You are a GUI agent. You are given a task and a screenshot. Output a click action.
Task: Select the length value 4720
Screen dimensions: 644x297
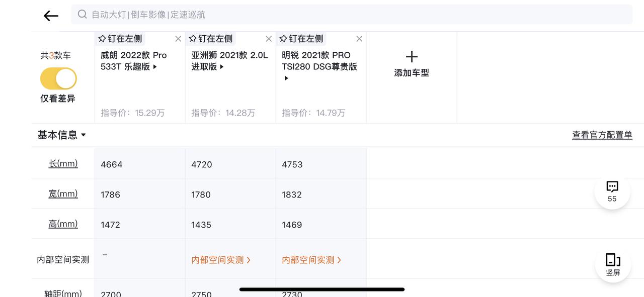tap(202, 164)
